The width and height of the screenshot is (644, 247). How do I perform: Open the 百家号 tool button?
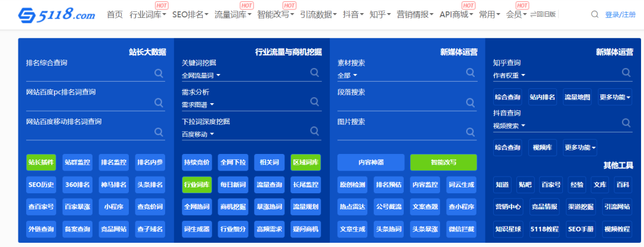click(551, 185)
